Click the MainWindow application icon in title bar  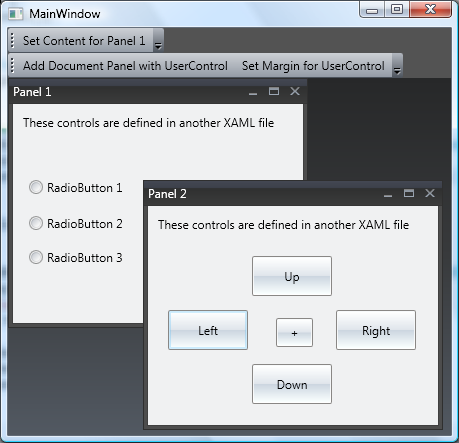click(x=16, y=14)
